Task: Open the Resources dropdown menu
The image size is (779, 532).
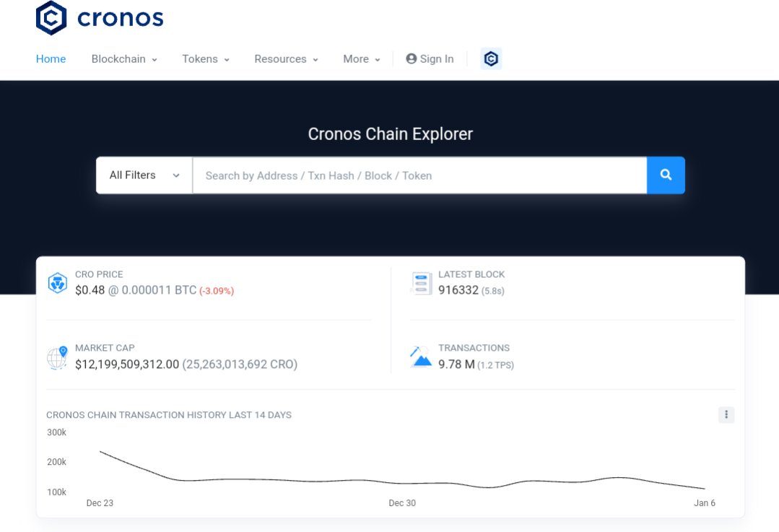Action: point(286,58)
